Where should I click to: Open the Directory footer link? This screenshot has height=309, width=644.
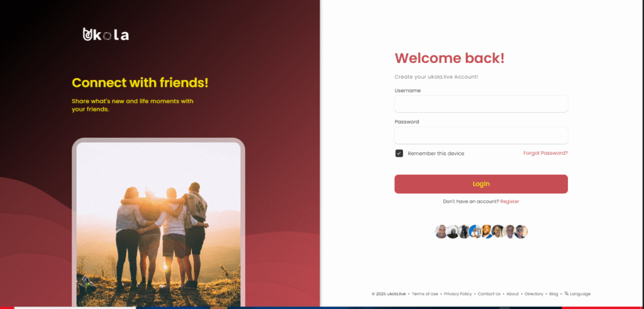(x=534, y=294)
